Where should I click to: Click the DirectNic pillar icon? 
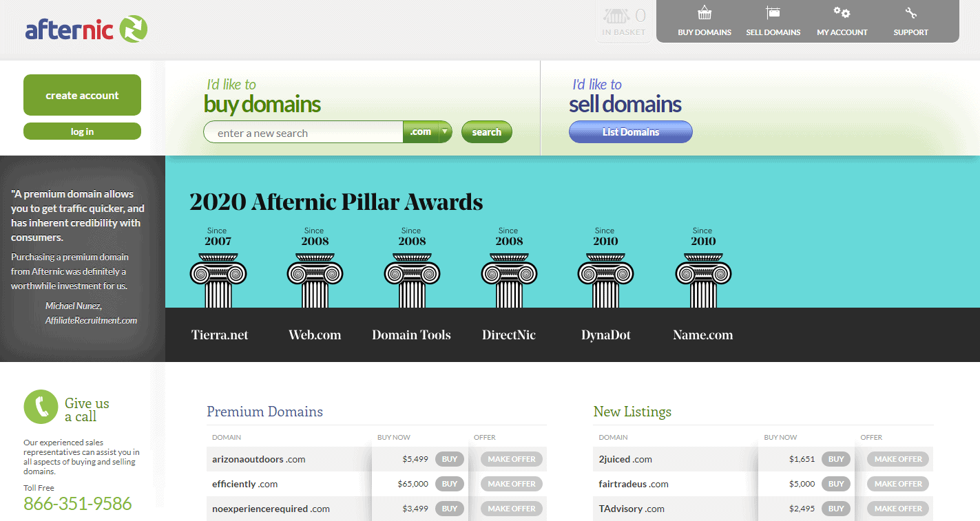(x=509, y=280)
